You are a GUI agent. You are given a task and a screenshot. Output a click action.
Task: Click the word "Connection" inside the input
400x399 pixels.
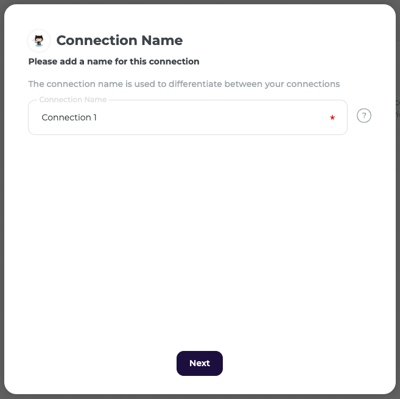(x=66, y=117)
